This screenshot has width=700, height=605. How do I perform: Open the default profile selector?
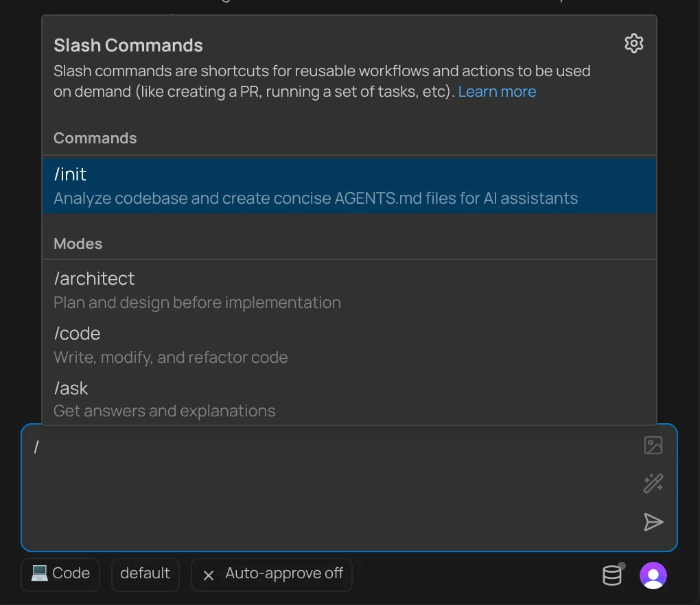click(145, 574)
